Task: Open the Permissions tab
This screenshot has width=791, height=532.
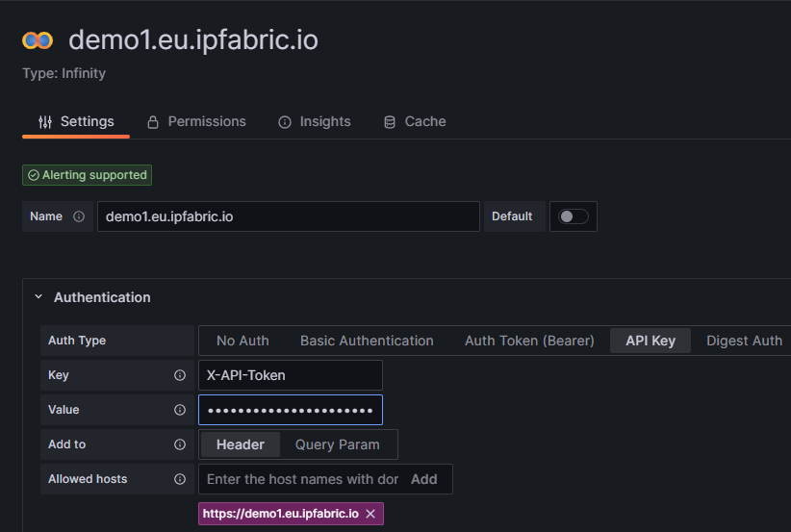Action: coord(196,121)
